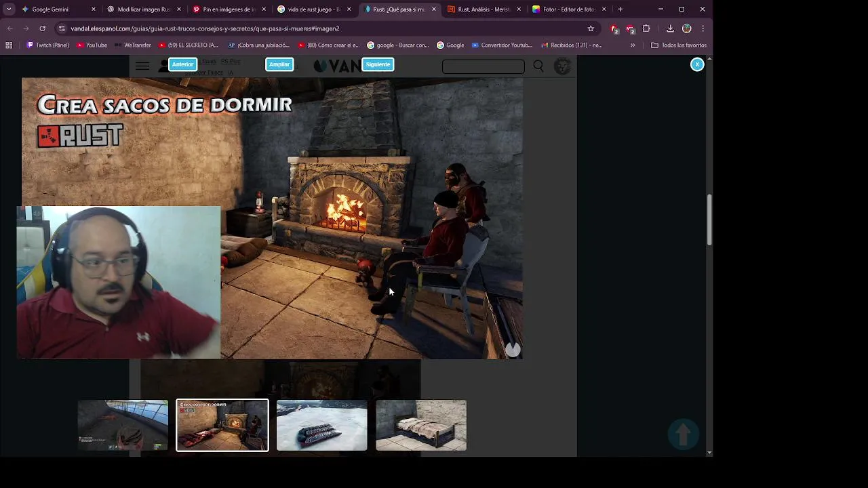The image size is (868, 488).
Task: Select the snow sleeping bag thumbnail
Action: click(322, 425)
